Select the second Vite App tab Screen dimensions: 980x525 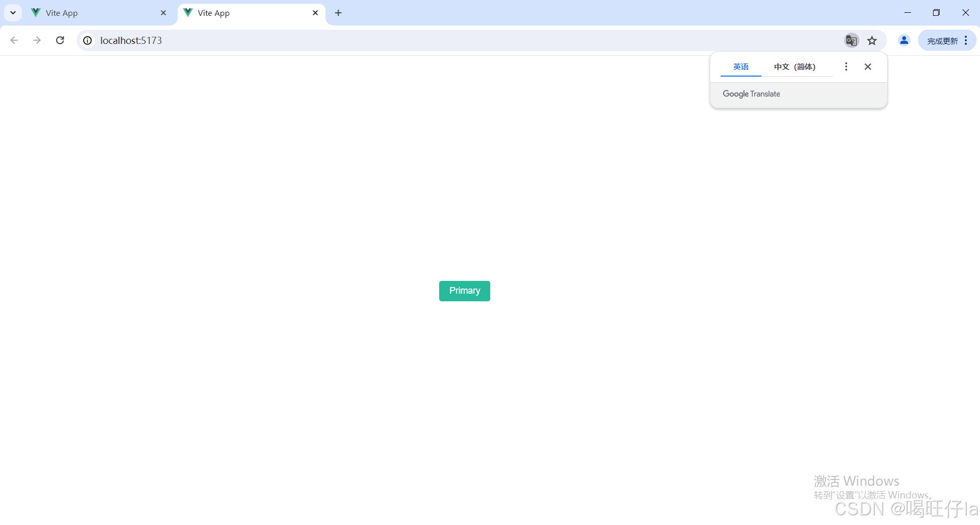click(252, 13)
